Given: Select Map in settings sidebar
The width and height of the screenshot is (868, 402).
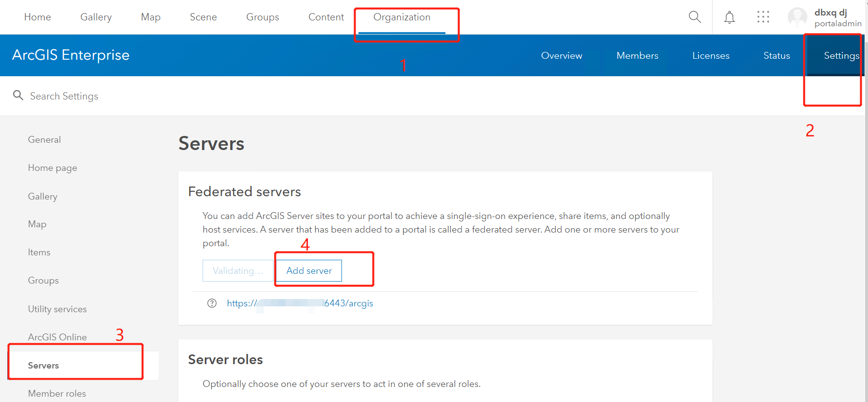Looking at the screenshot, I should (x=37, y=224).
